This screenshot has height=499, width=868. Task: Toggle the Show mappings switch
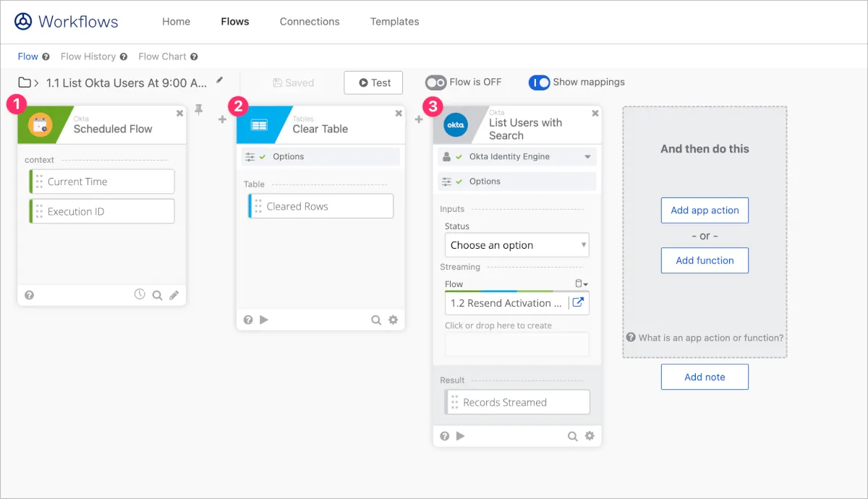[539, 82]
